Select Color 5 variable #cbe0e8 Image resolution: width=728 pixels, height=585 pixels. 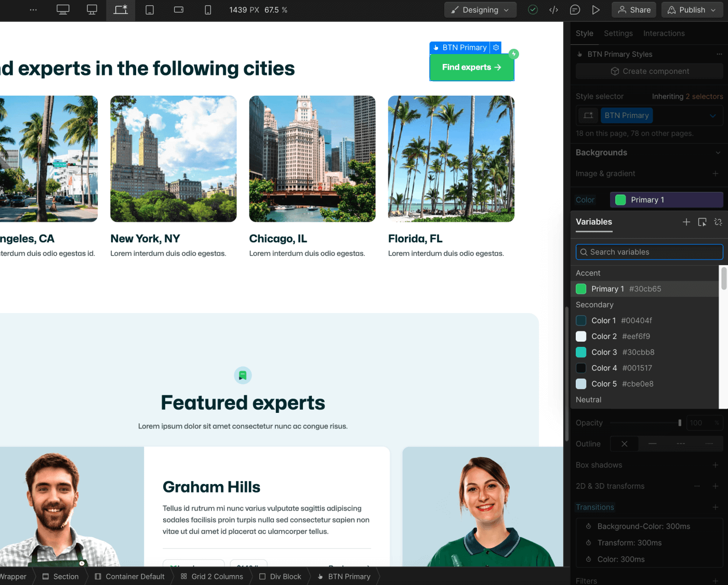pyautogui.click(x=644, y=384)
